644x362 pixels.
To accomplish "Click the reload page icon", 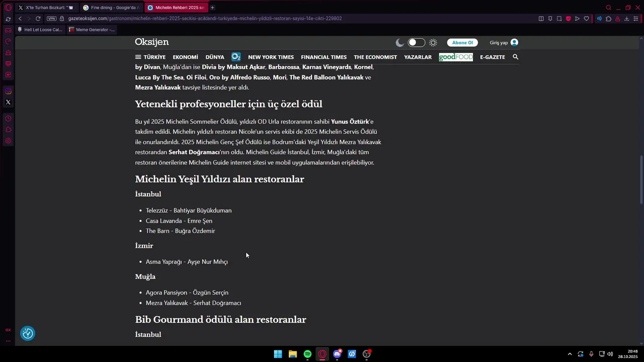I will (38, 19).
